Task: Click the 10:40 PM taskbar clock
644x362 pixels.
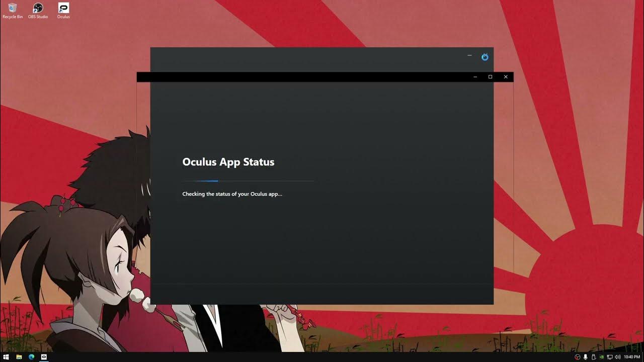Action: tap(632, 357)
